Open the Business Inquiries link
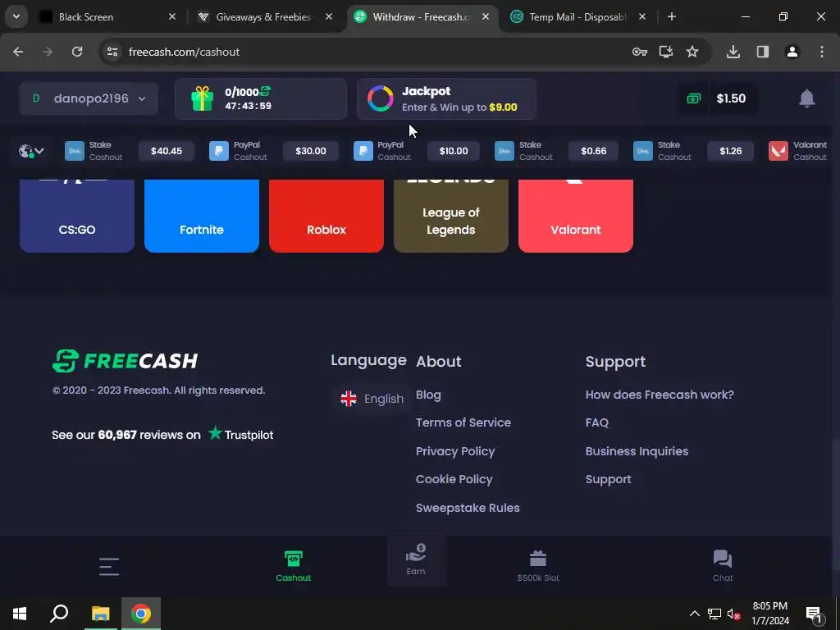840x630 pixels. [x=637, y=451]
